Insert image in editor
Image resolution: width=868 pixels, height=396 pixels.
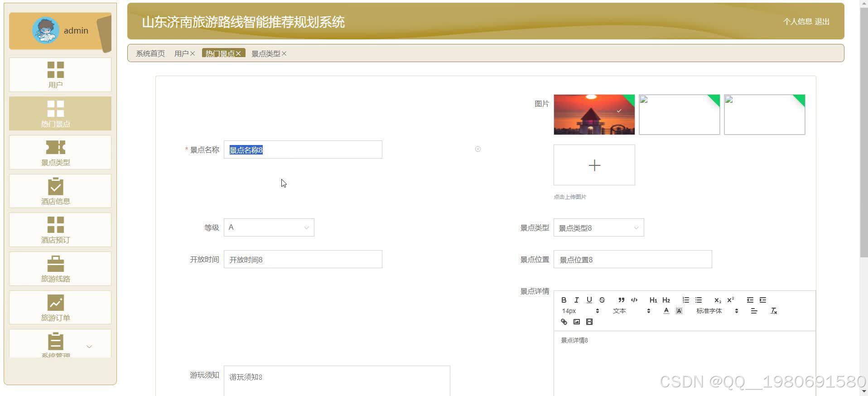576,322
